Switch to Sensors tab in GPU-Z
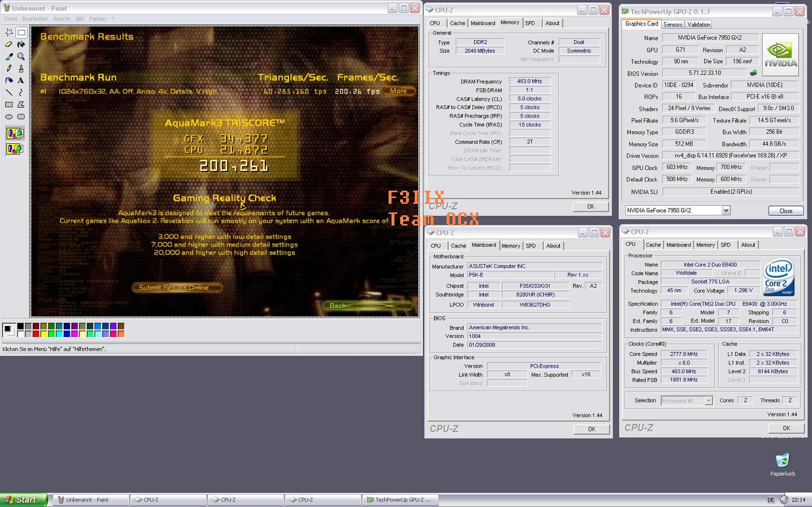The image size is (812, 507). [x=673, y=24]
